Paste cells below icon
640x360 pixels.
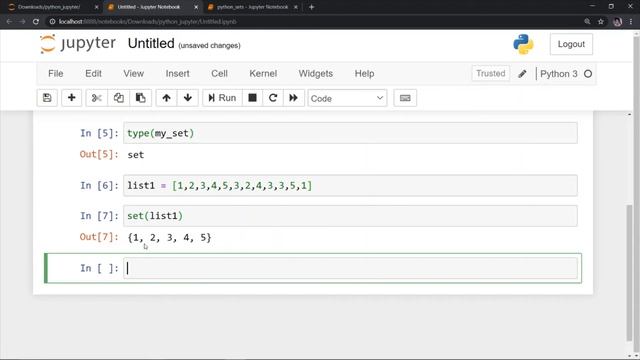point(141,98)
